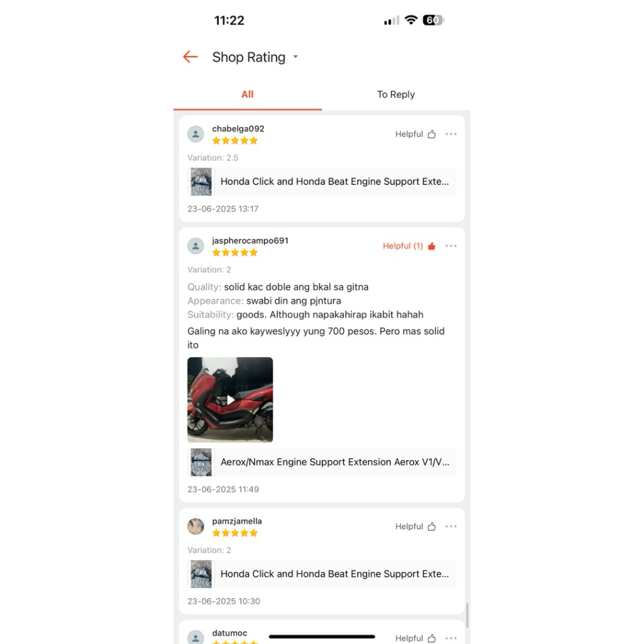Open the Honda Click product in chabelga092's review

[321, 182]
